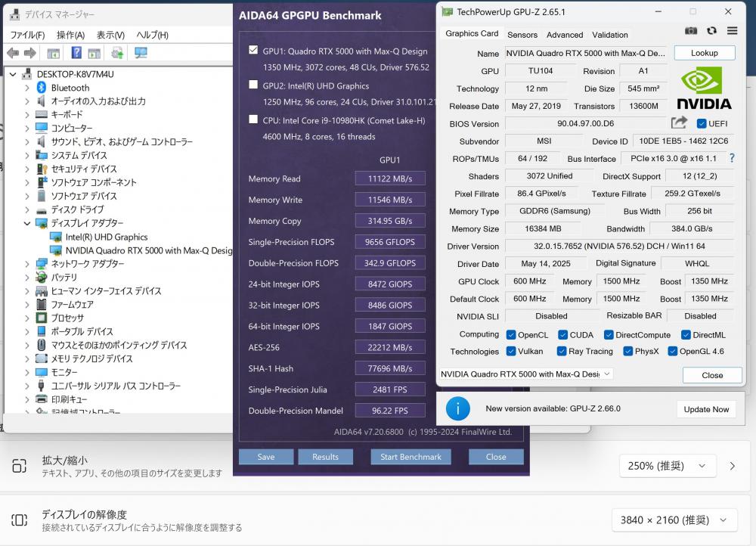
Task: Toggle the OpenCL checkbox
Action: tap(511, 335)
